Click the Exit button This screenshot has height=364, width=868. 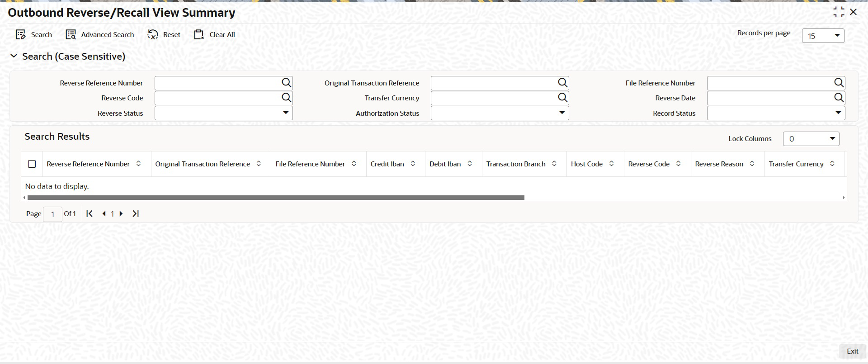pos(852,351)
